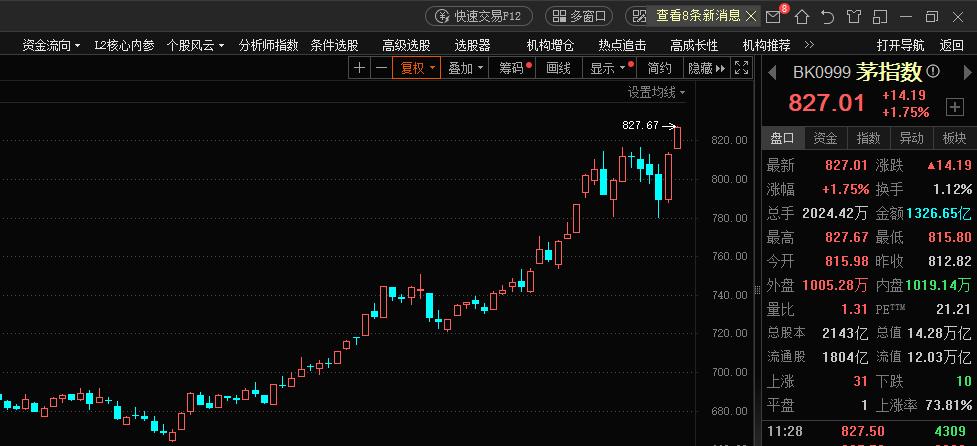Switch to 资金 tab
The image size is (977, 446).
click(826, 138)
